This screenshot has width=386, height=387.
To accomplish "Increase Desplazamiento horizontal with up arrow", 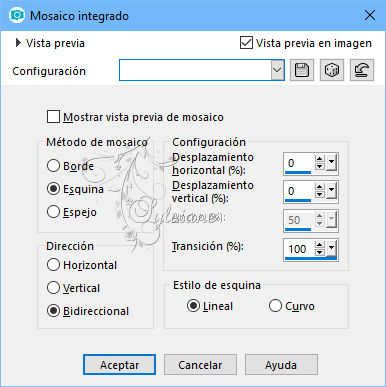I will (319, 159).
